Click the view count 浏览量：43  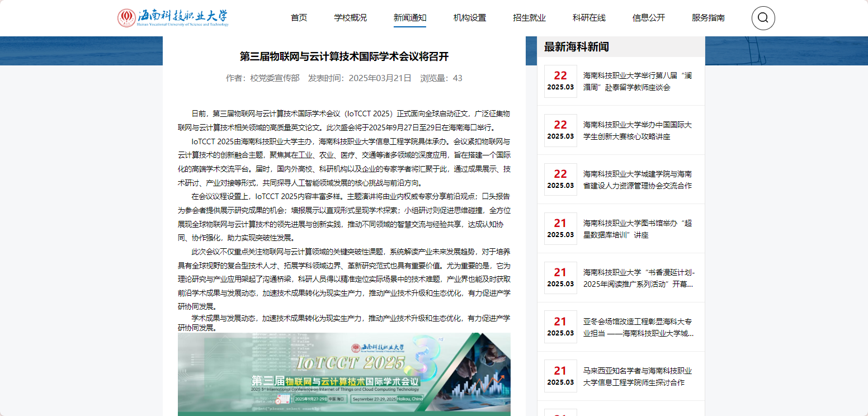pyautogui.click(x=441, y=78)
